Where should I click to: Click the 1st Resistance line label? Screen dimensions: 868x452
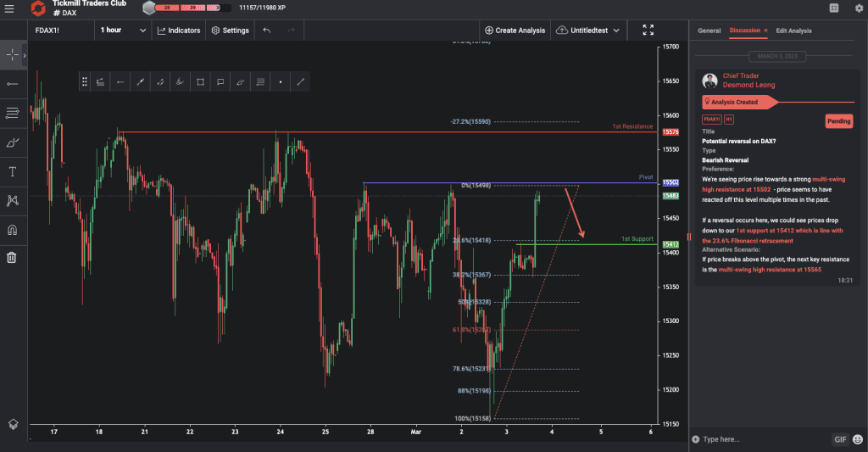tap(632, 126)
